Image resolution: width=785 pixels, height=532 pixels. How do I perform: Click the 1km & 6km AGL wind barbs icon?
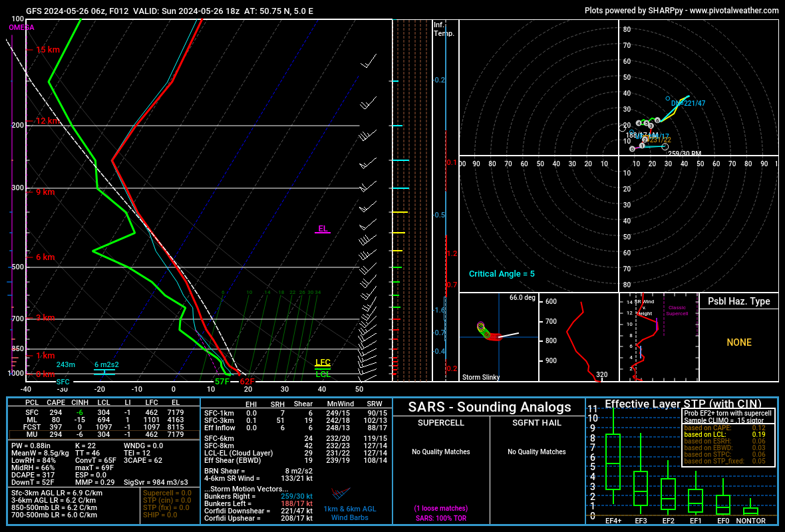click(x=341, y=493)
